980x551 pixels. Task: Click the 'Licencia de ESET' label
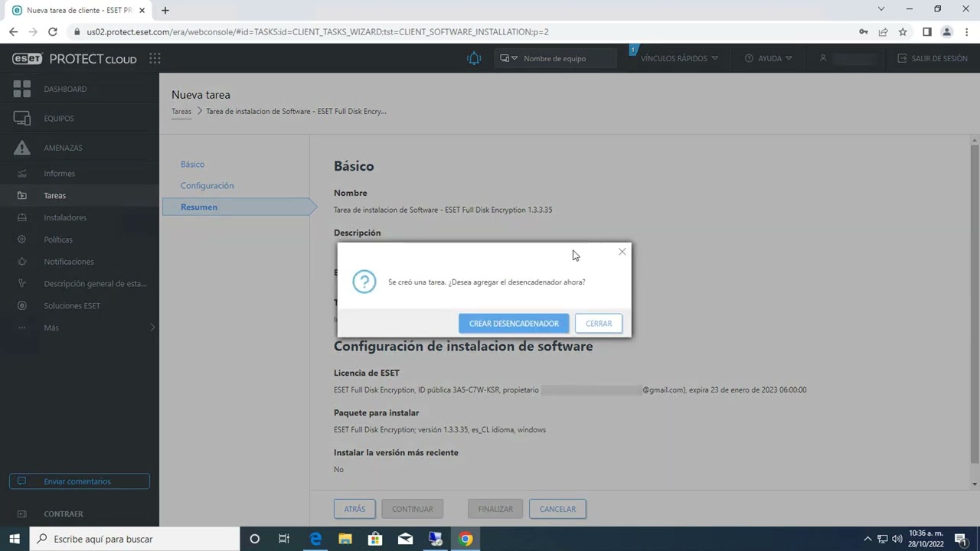367,373
